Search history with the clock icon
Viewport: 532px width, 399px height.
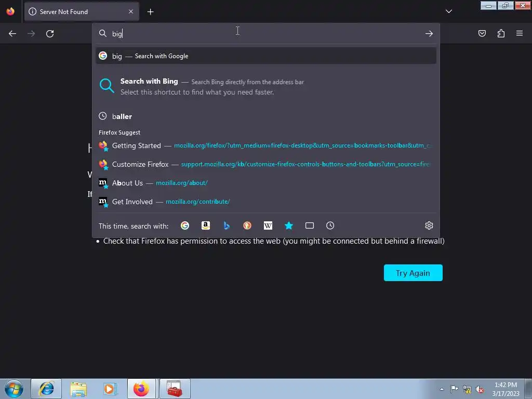[330, 225]
